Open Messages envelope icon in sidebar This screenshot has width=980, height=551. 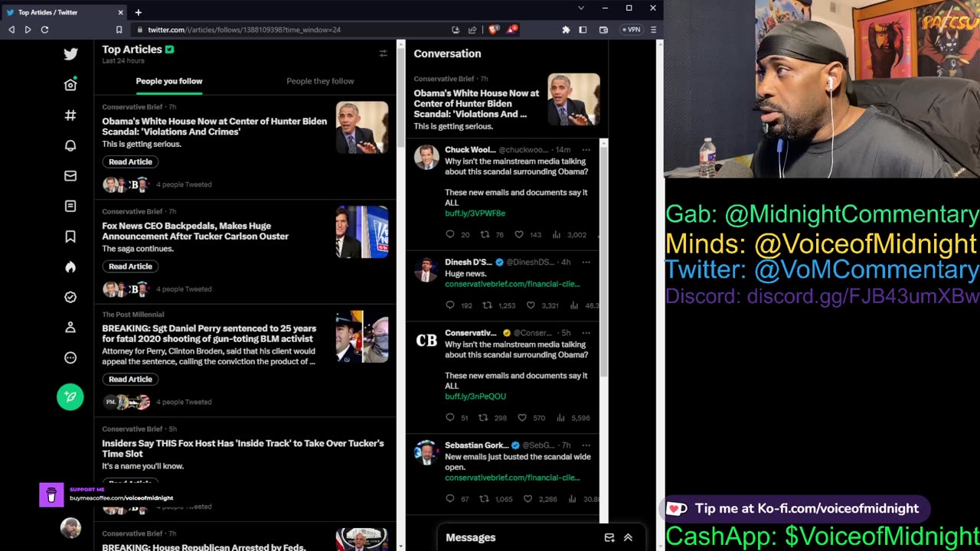[70, 176]
